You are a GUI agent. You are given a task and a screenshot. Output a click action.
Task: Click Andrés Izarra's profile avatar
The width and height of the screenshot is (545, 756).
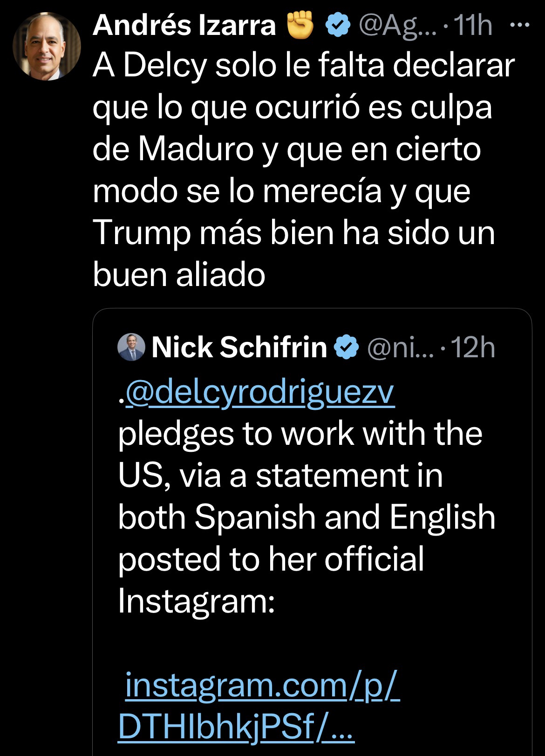47,46
